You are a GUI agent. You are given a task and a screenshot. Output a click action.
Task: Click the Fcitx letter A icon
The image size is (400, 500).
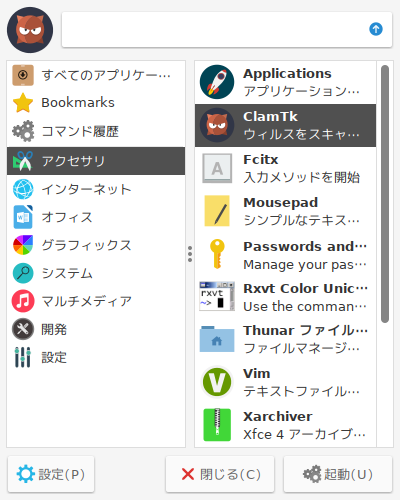pos(217,168)
